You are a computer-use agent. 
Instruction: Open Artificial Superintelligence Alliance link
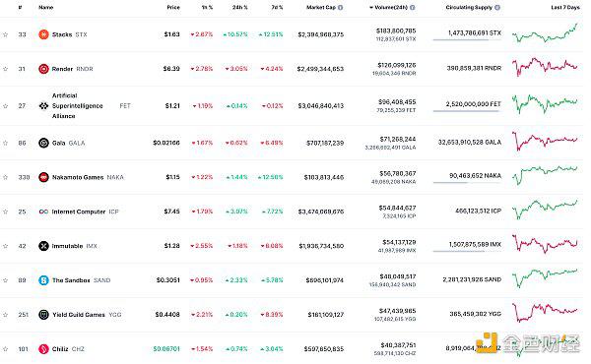[x=77, y=106]
